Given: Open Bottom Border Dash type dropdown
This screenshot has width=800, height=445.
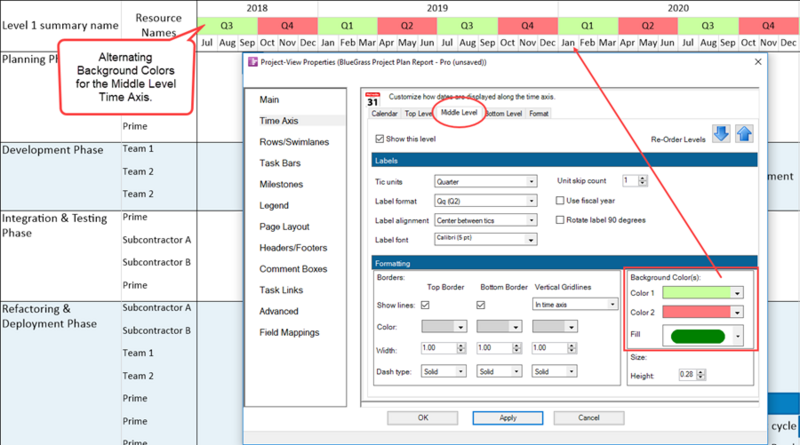Looking at the screenshot, I should point(499,372).
